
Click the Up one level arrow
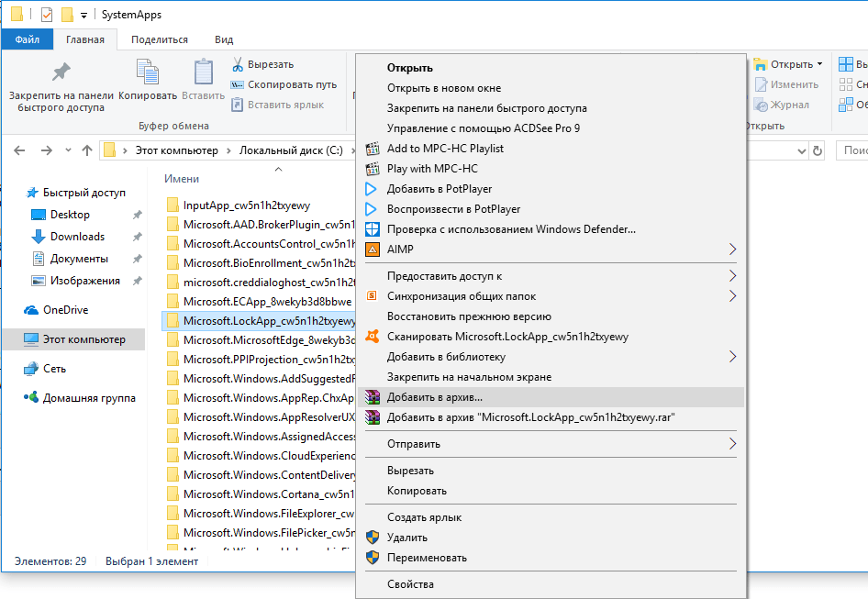click(87, 150)
